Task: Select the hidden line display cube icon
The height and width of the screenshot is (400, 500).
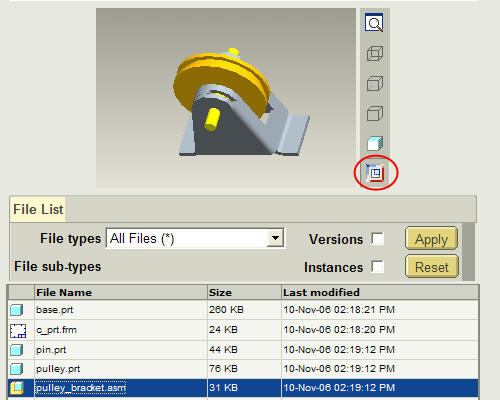Action: tap(375, 83)
